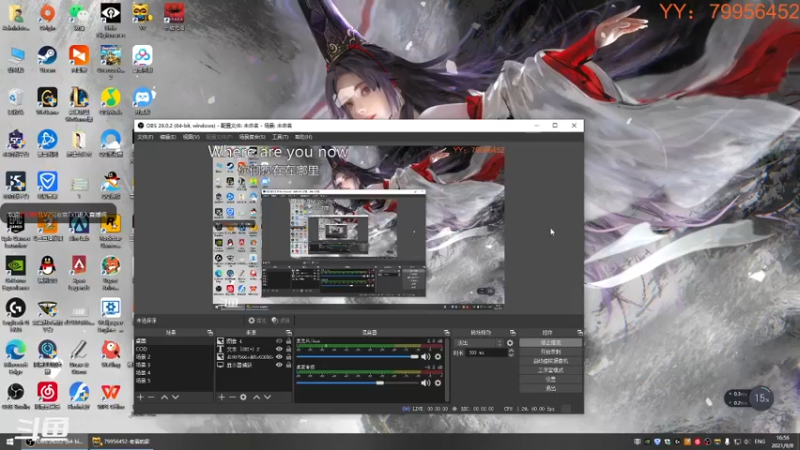Open Logitech G HUB desktop icon

click(x=16, y=315)
